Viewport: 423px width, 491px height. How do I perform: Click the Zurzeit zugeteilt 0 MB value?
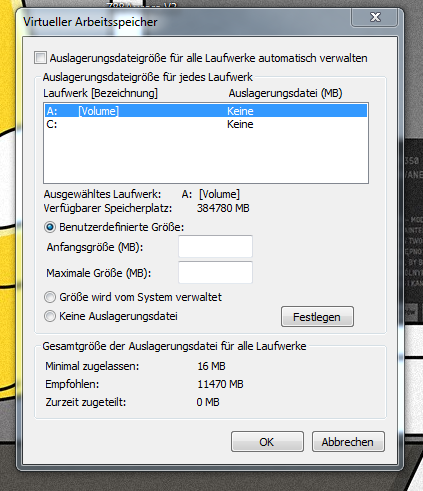click(208, 402)
